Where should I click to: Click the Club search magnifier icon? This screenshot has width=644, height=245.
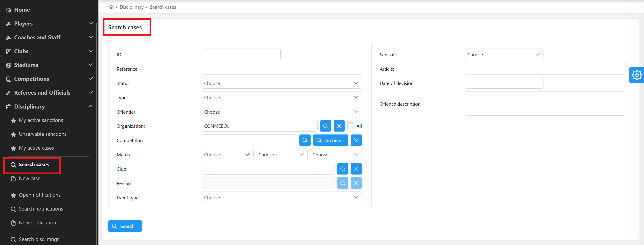343,169
